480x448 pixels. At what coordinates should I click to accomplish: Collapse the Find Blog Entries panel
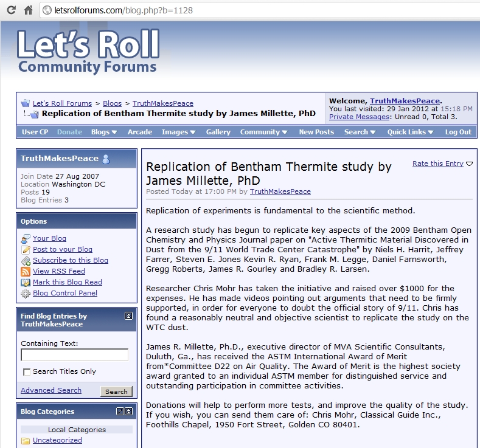[129, 316]
